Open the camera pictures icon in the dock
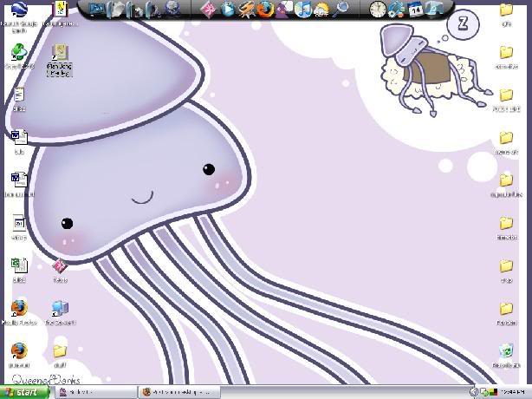The height and width of the screenshot is (399, 532). 135,10
